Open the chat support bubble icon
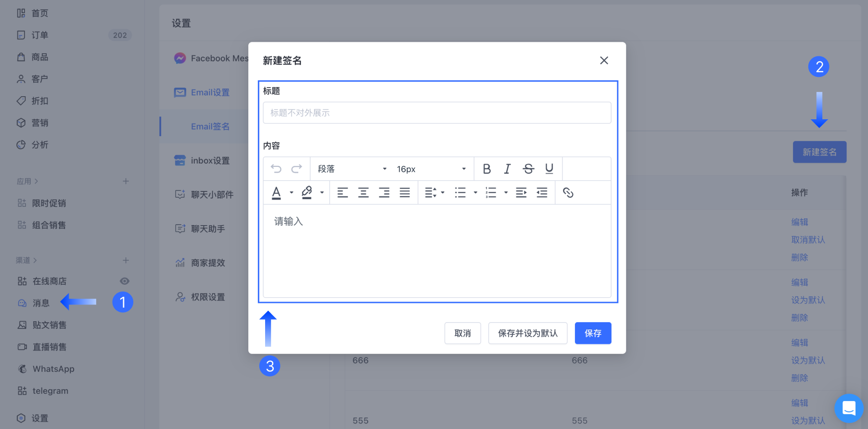 849,408
